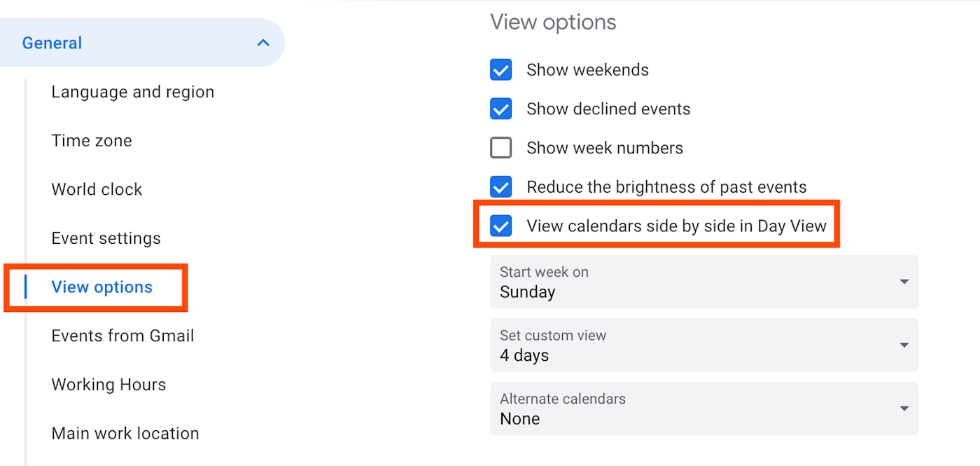Open Events from Gmail section
Image resolution: width=980 pixels, height=466 pixels.
[122, 336]
